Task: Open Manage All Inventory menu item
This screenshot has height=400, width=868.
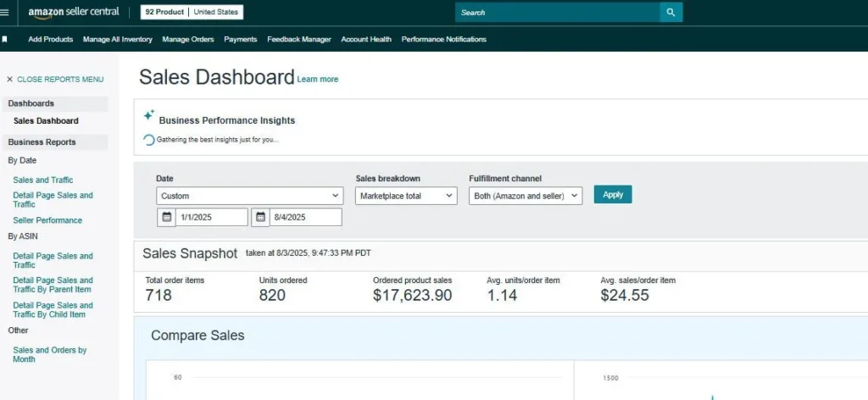Action: 118,39
